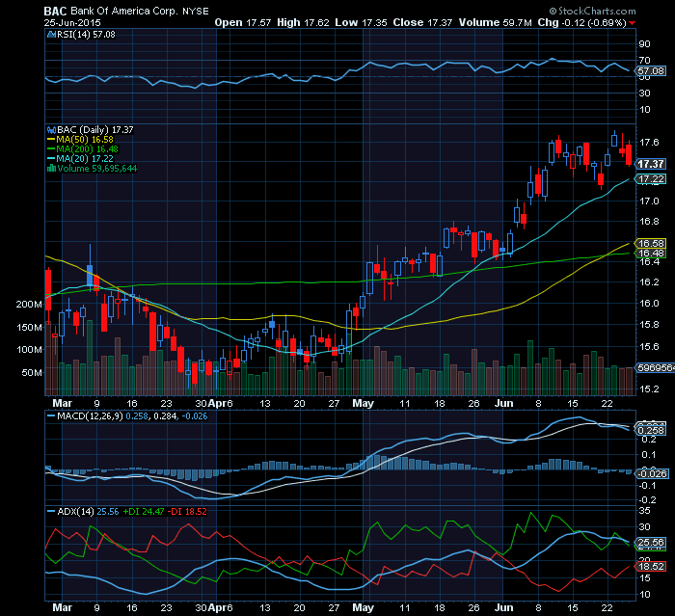Click the 0.258 MACD tag on the right axis
Image resolution: width=675 pixels, height=616 pixels.
(651, 431)
